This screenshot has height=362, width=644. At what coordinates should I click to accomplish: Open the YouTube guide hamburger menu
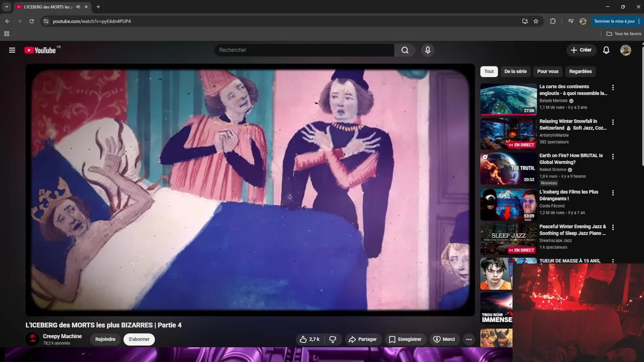click(x=12, y=50)
